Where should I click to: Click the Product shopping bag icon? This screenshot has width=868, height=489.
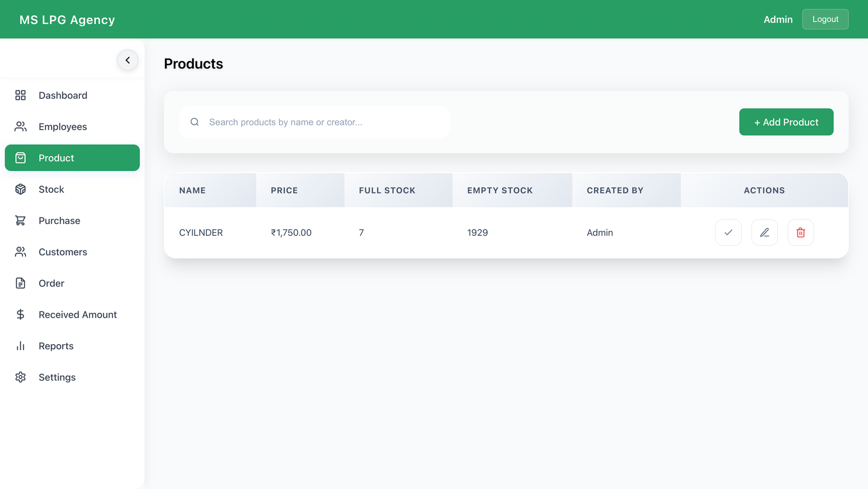pyautogui.click(x=21, y=158)
